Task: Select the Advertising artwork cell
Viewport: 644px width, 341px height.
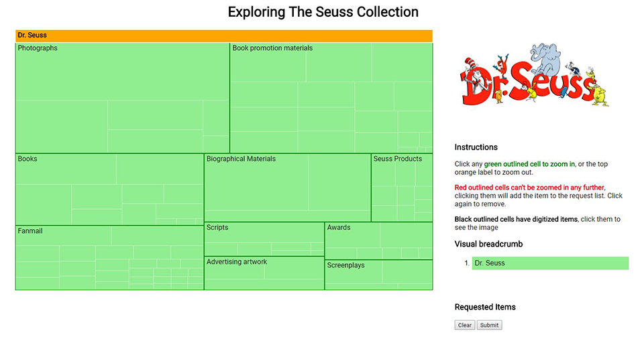Action: pos(264,273)
